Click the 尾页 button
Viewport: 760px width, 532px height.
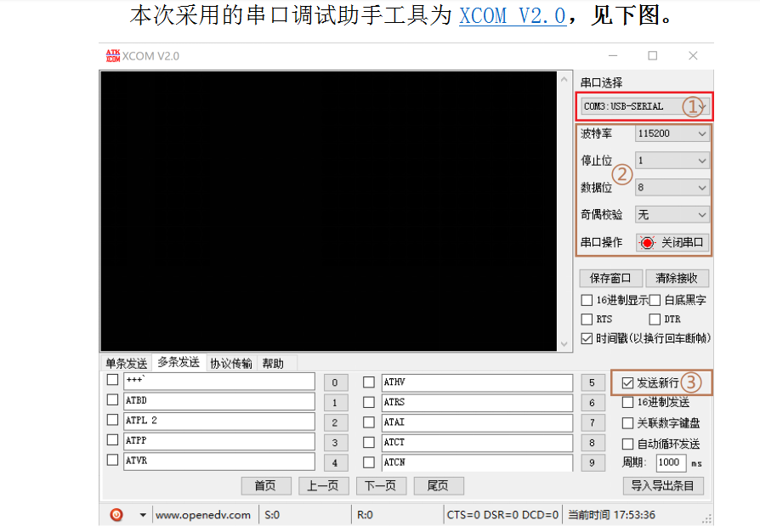[x=439, y=485]
